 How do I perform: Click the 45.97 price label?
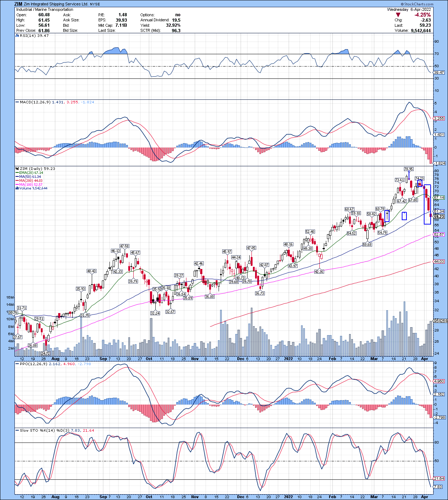(x=227, y=252)
